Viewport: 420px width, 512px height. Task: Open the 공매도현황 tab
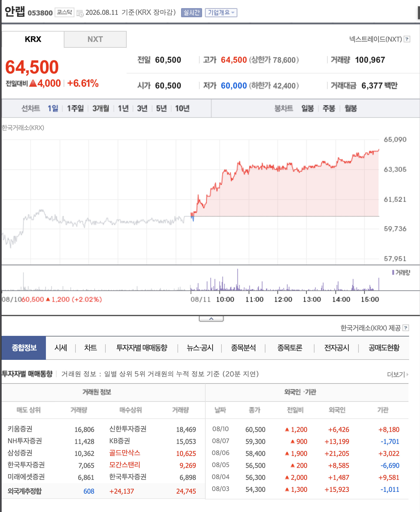(x=384, y=348)
